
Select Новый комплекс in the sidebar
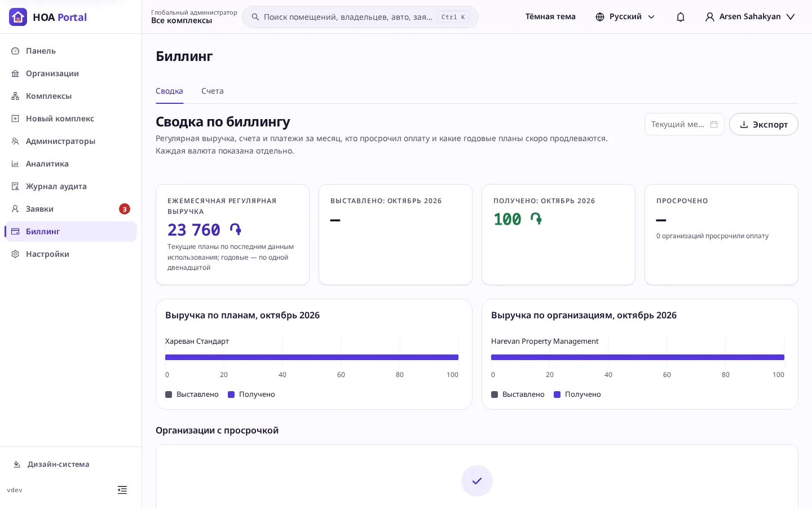click(x=70, y=119)
